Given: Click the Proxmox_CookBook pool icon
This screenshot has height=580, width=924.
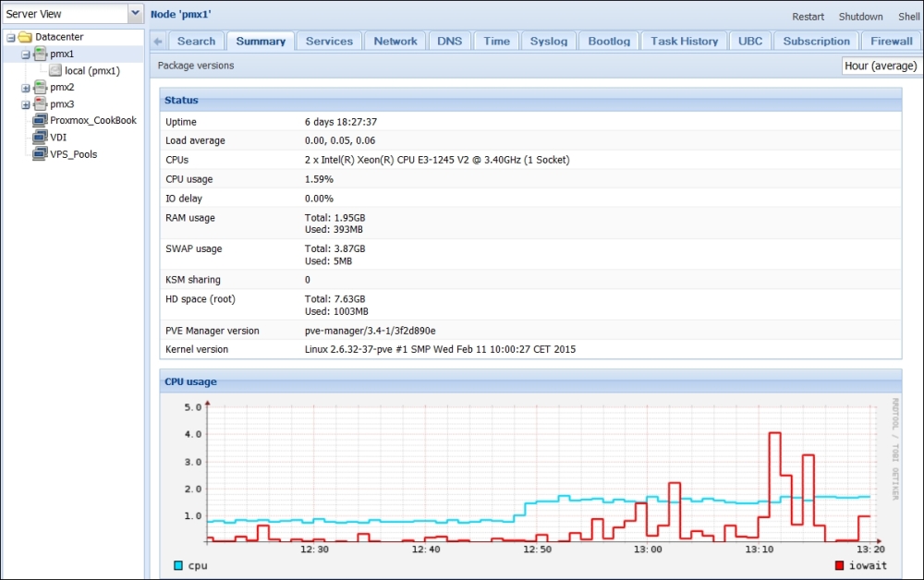Looking at the screenshot, I should coord(40,120).
